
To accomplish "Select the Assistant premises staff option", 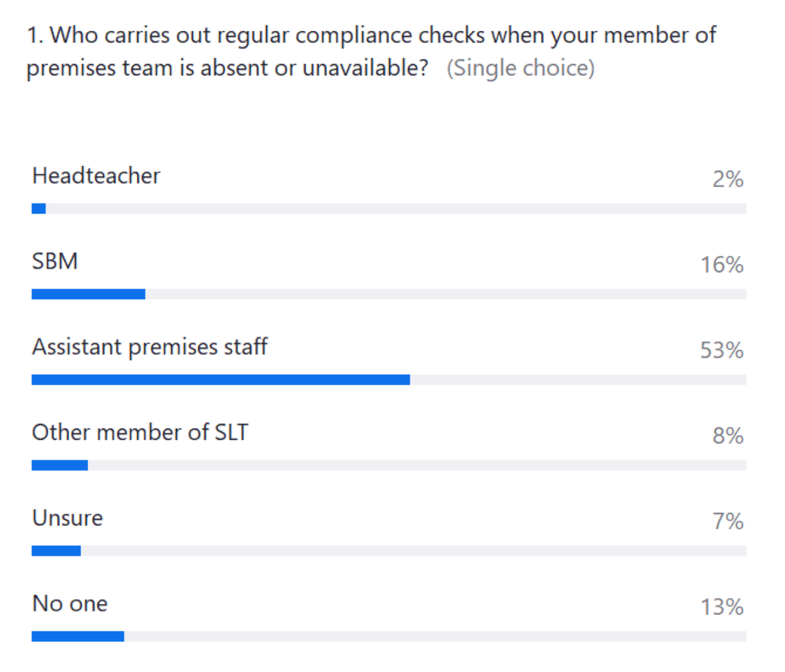I will point(150,347).
